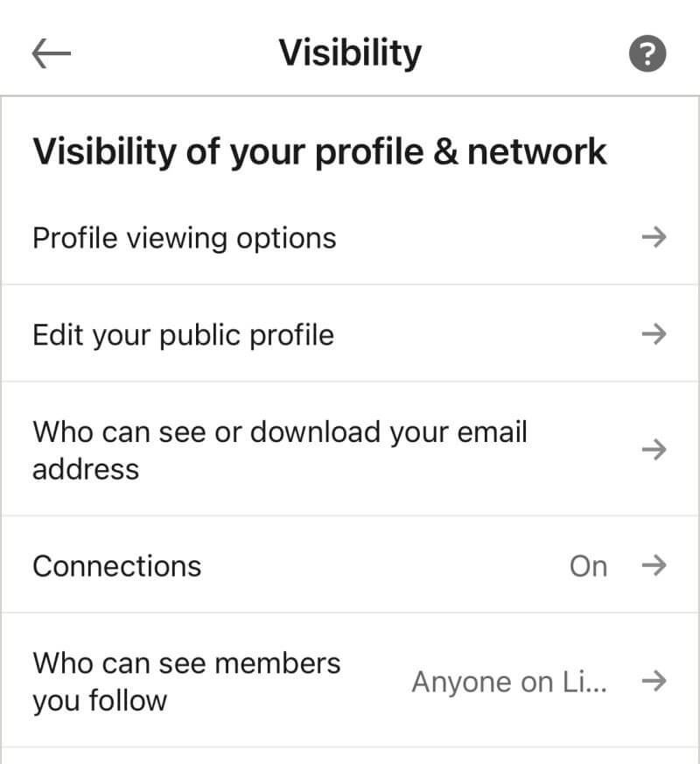Open the Connections setting label
Image resolution: width=700 pixels, height=764 pixels.
(116, 566)
